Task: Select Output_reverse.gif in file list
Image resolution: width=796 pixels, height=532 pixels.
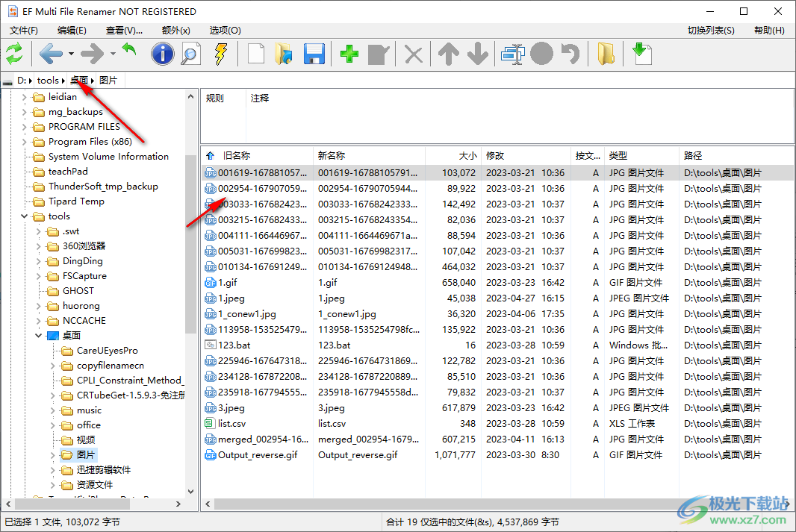Action: tap(258, 455)
